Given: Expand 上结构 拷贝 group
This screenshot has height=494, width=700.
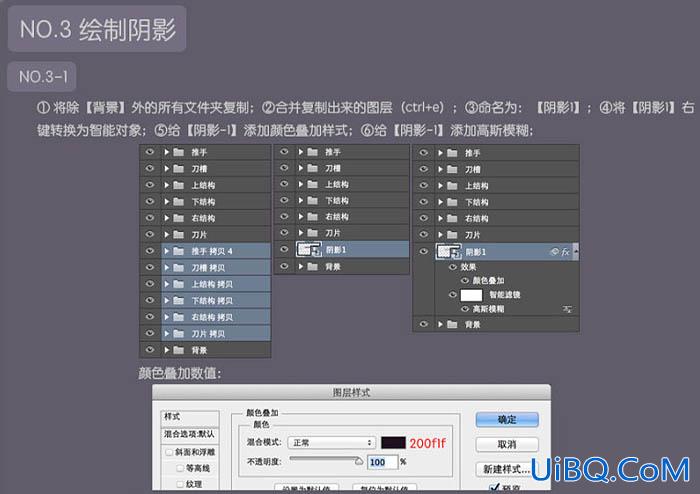Looking at the screenshot, I should point(167,284).
